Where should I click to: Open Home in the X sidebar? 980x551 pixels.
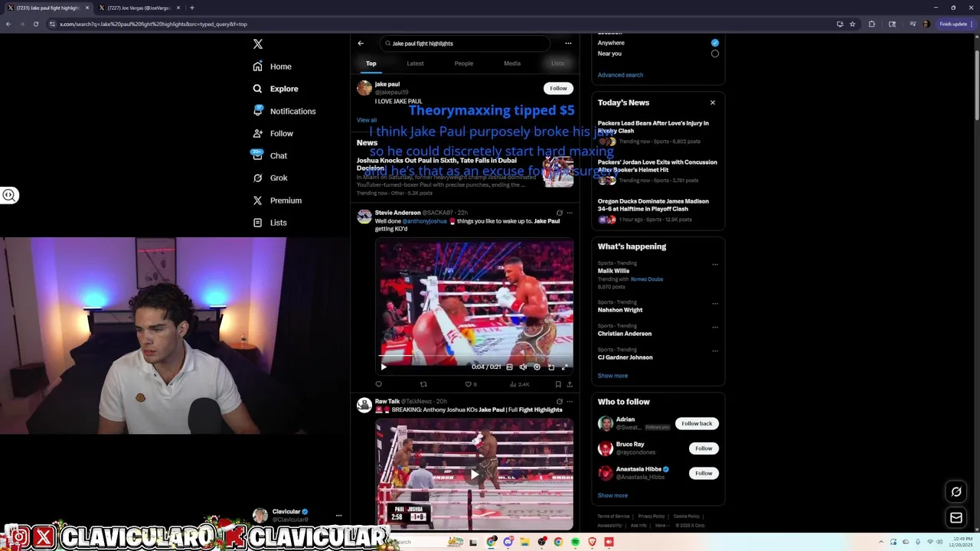(273, 67)
